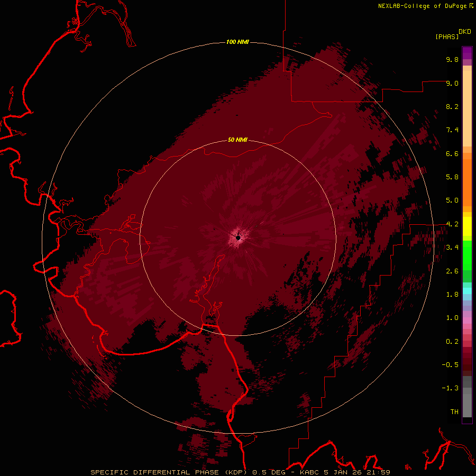This screenshot has height=476, width=476.
Task: Click the 4.2 legend value
Action: point(452,224)
